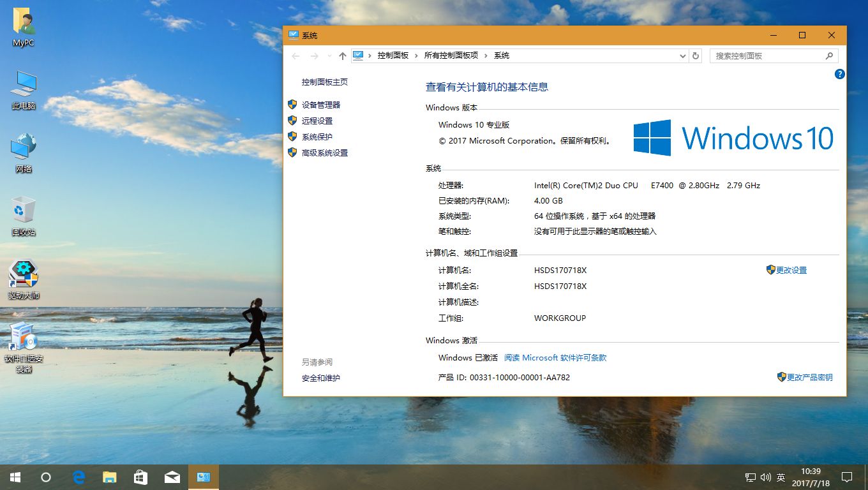Open 高级系统设置
This screenshot has width=868, height=490.
click(x=325, y=152)
